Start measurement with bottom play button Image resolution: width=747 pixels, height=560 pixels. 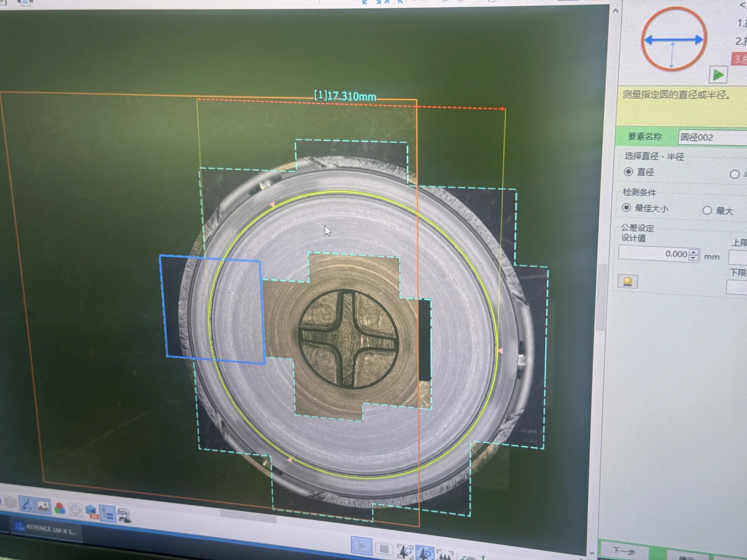click(x=361, y=545)
